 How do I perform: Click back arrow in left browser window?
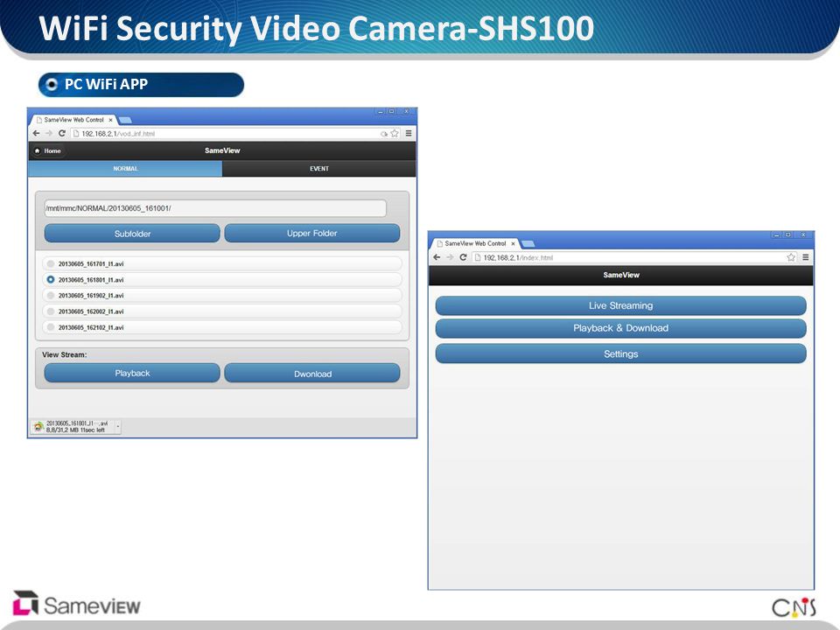(37, 133)
